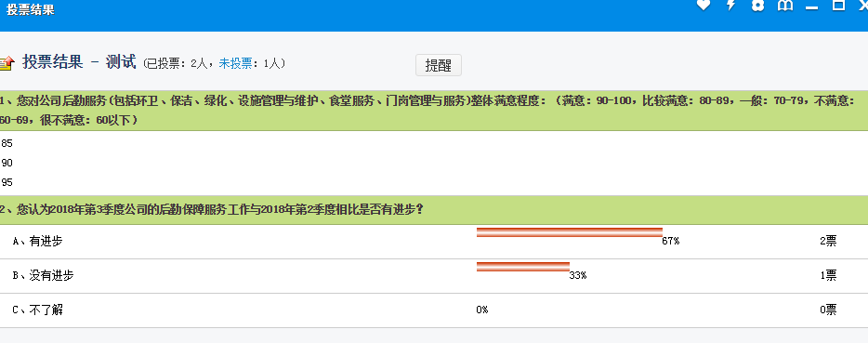This screenshot has height=343, width=868.
Task: Click the 67% red progress bar
Action: (569, 232)
